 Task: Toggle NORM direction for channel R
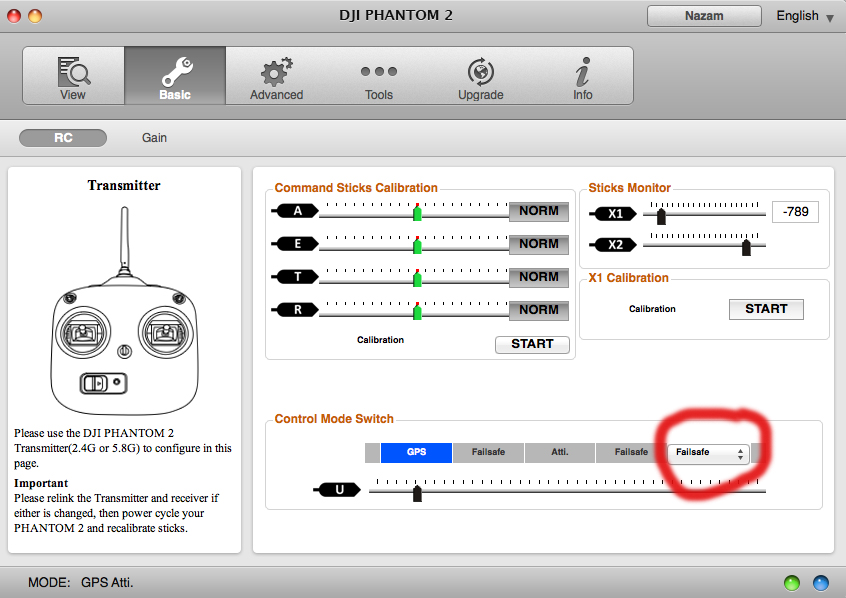point(539,310)
